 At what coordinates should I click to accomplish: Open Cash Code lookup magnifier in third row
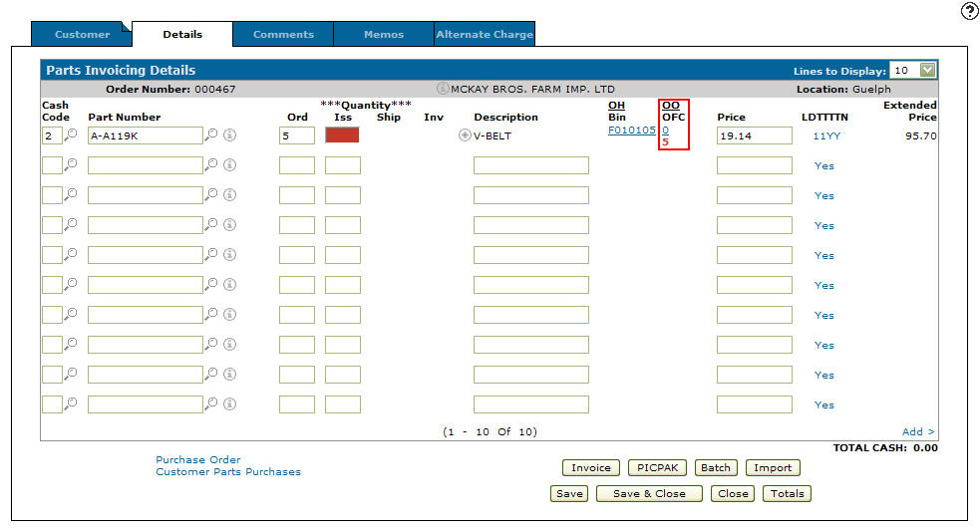(71, 193)
